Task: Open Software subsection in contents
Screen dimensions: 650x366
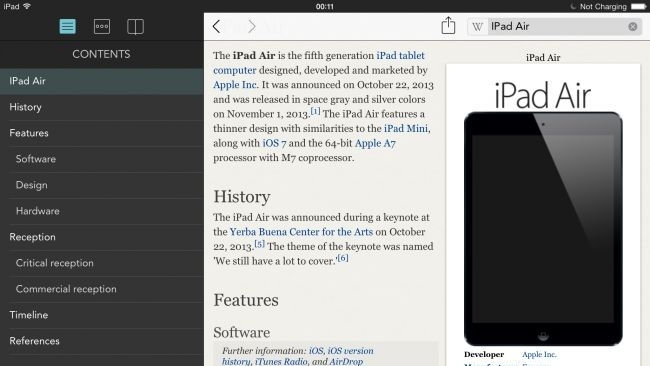Action: point(102,159)
